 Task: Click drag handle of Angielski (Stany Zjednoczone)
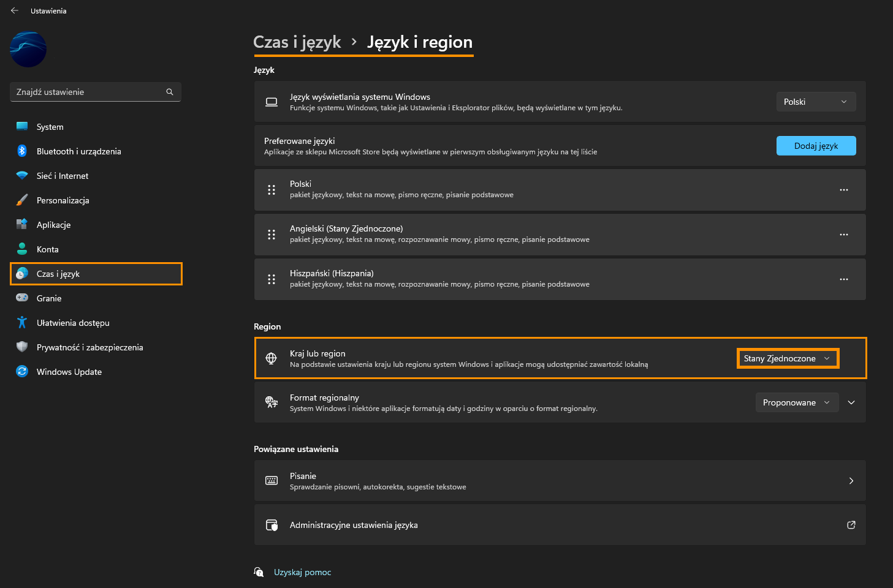click(x=272, y=235)
